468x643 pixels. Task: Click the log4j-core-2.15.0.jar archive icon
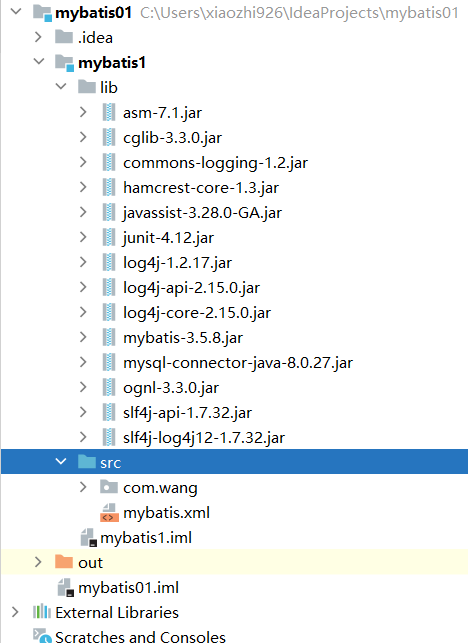[x=109, y=312]
